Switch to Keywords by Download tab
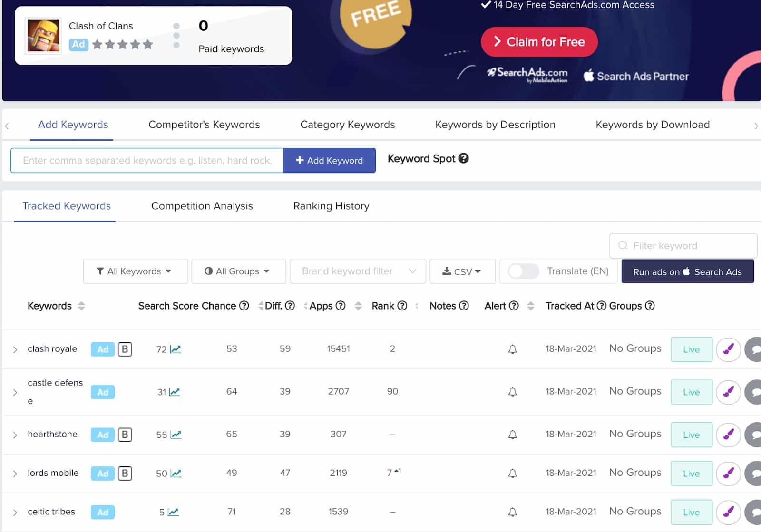The image size is (761, 532). [653, 125]
